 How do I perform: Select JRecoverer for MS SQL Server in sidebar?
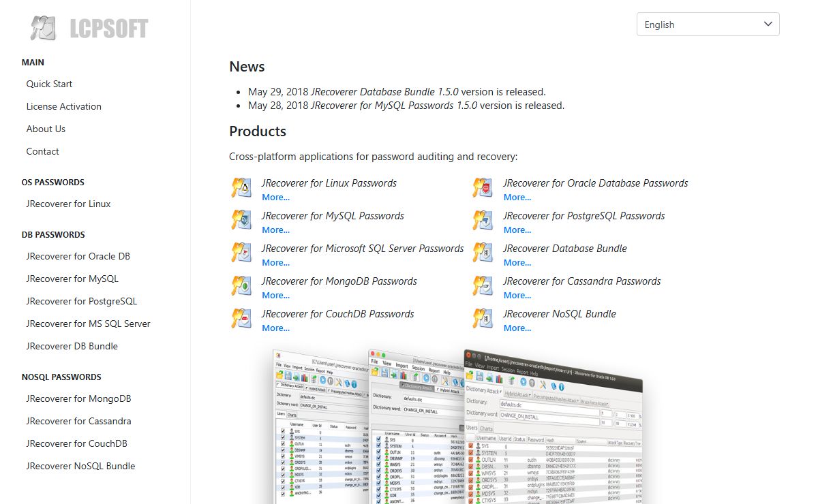[89, 324]
